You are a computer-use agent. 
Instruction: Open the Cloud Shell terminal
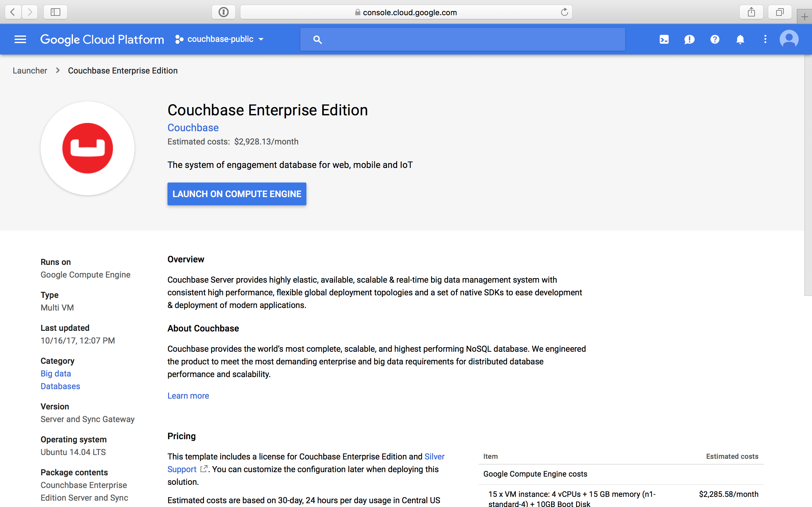pos(664,39)
